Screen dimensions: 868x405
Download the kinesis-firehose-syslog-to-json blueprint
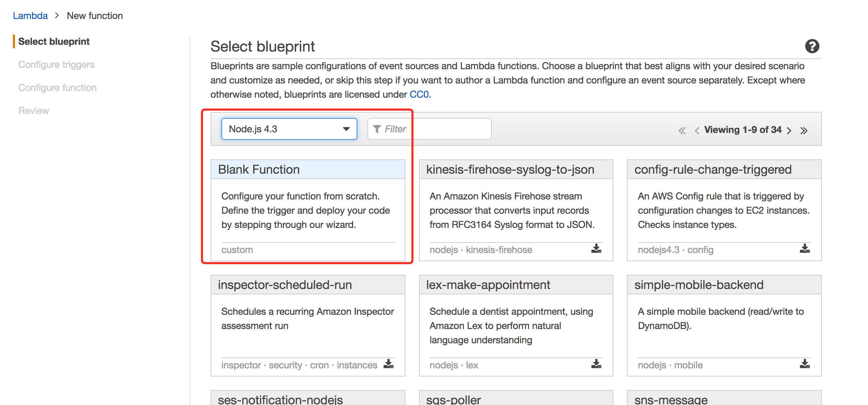coord(596,249)
